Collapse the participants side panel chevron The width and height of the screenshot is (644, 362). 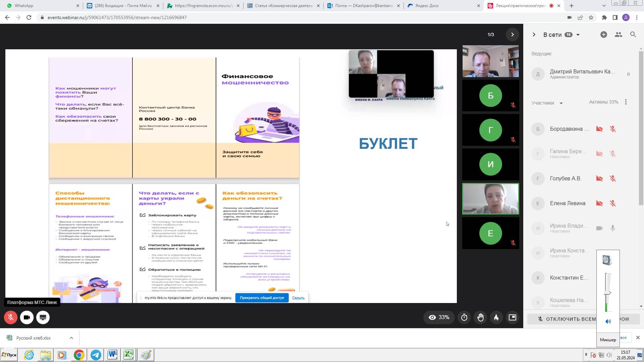534,35
